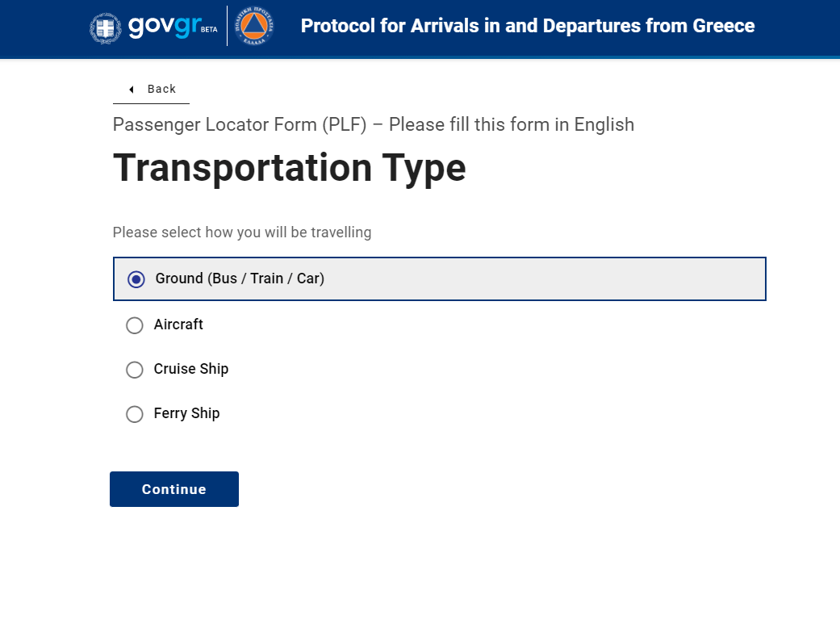Click the Protocol for Arrivals header title
Viewport: 840px width, 628px height.
pos(528,26)
